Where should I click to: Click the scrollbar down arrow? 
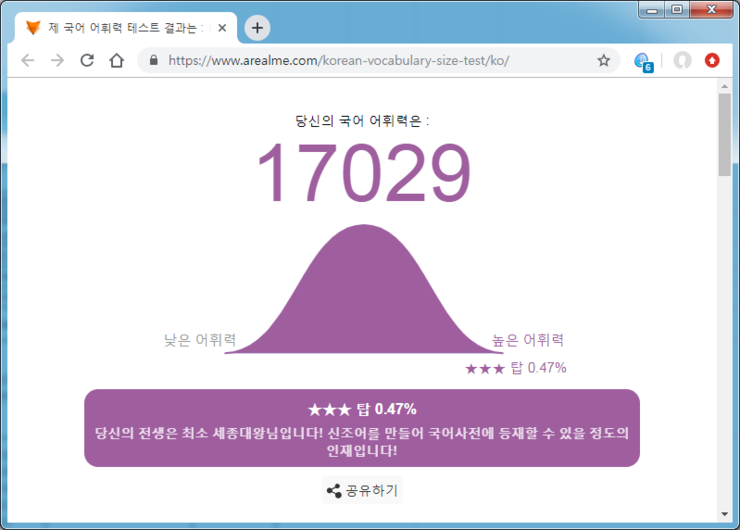(x=724, y=514)
